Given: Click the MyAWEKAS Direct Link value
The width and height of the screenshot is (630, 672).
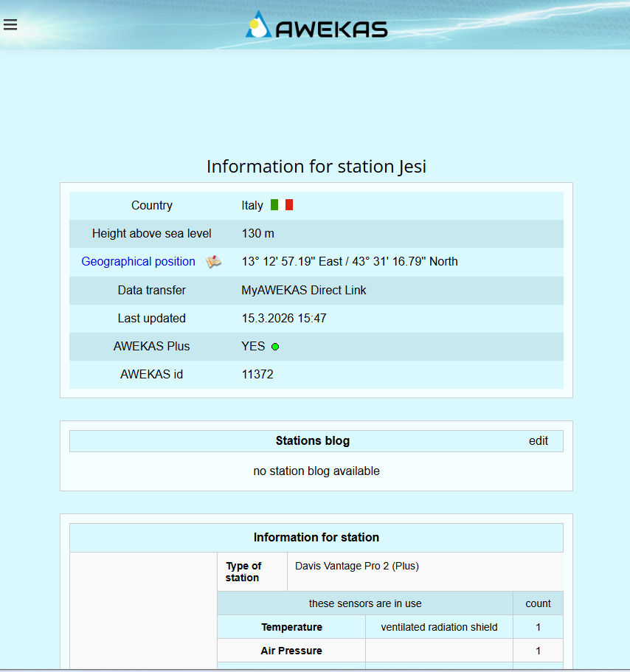Looking at the screenshot, I should [303, 290].
